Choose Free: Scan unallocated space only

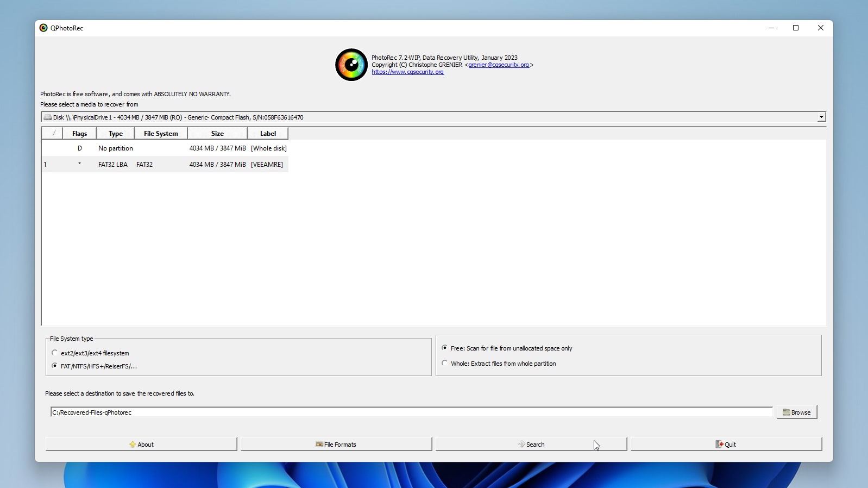click(445, 348)
